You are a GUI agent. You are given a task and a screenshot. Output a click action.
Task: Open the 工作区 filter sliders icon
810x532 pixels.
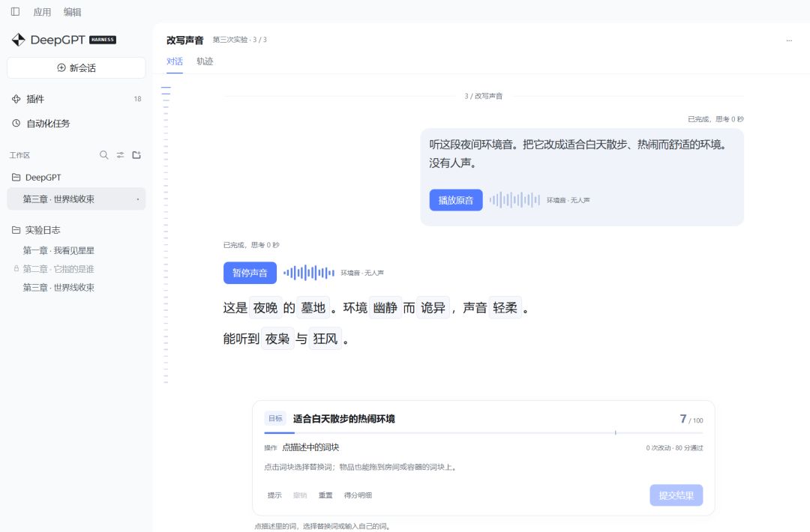pos(120,155)
